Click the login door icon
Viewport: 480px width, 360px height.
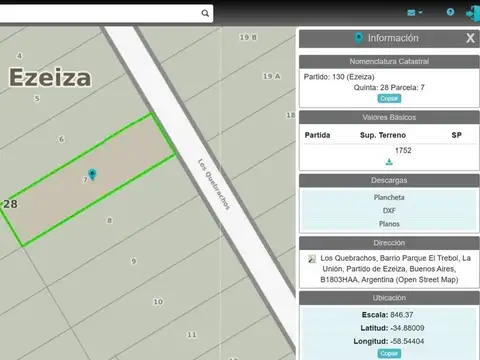tap(472, 13)
